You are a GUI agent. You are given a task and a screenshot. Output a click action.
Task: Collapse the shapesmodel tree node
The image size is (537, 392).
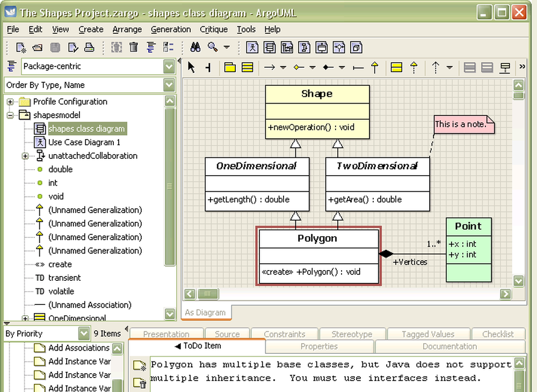10,115
